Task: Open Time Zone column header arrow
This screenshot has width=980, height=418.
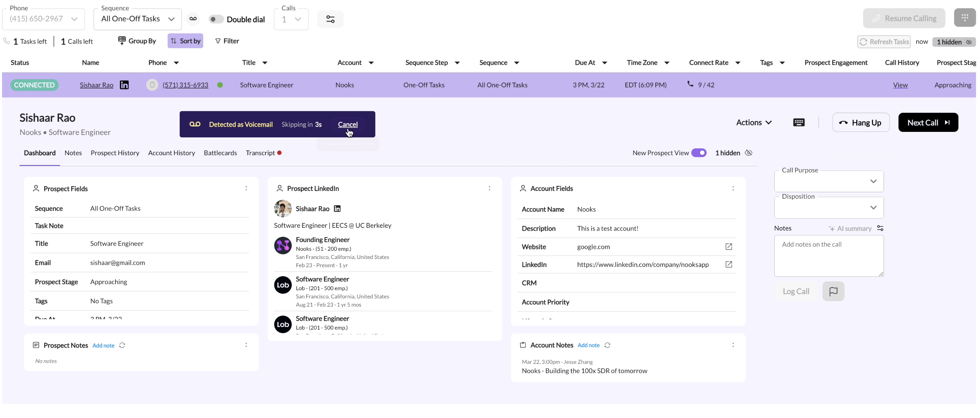Action: point(667,63)
